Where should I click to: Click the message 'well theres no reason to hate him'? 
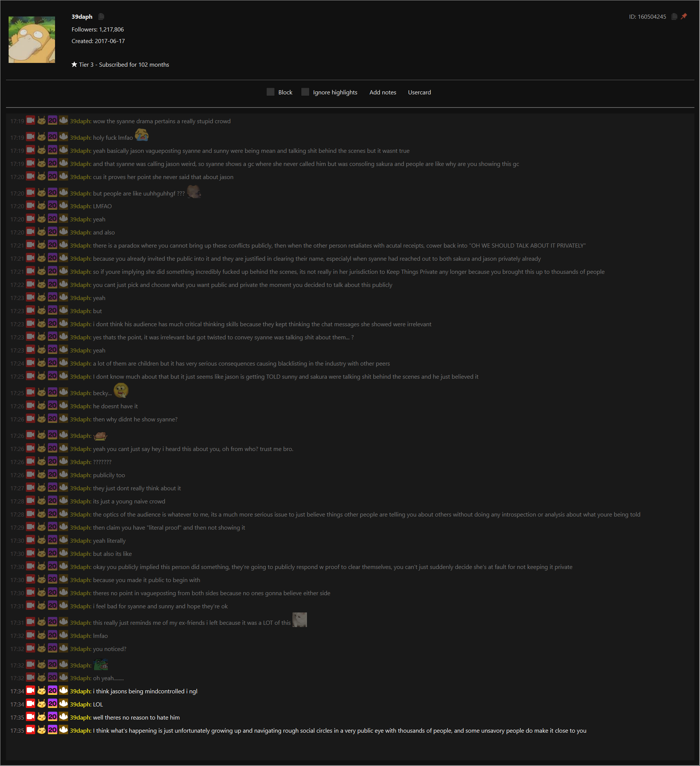pos(136,717)
